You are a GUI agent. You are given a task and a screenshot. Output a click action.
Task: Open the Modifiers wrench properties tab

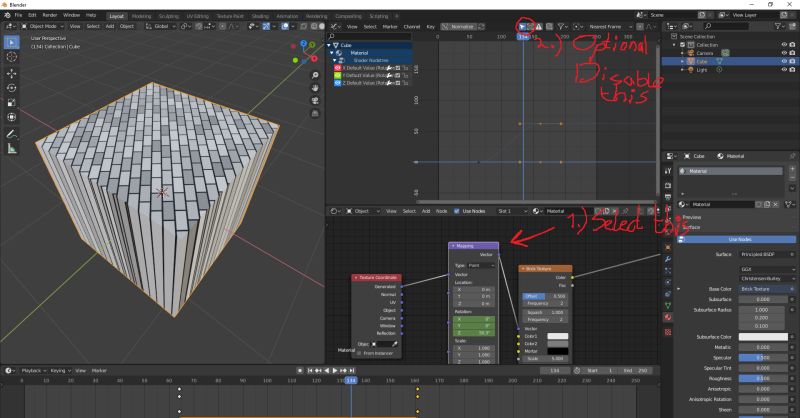668,259
